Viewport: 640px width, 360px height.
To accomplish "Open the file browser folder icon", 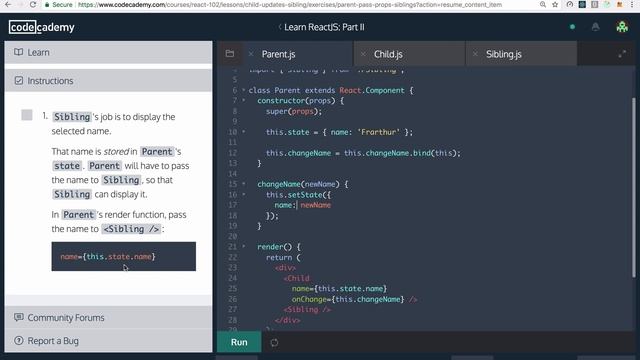I will (x=230, y=54).
